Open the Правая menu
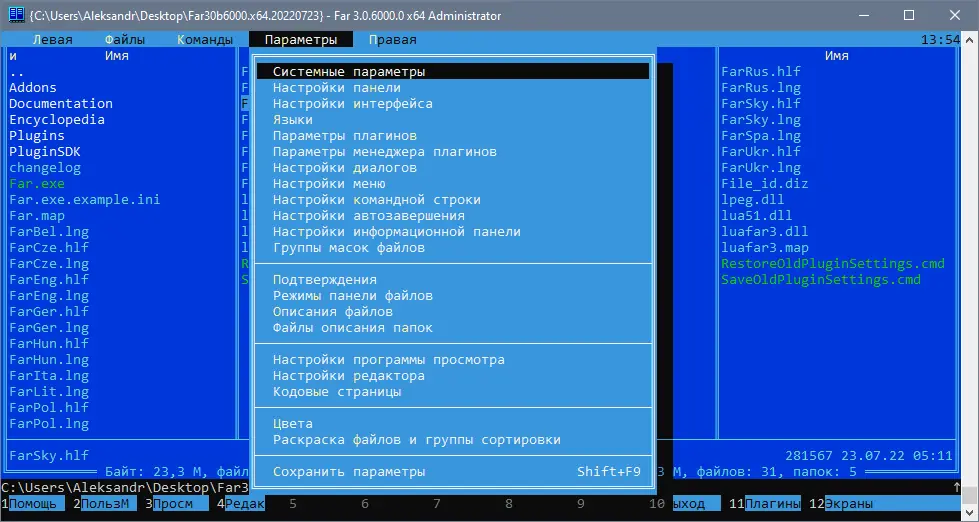This screenshot has width=979, height=522. [392, 39]
